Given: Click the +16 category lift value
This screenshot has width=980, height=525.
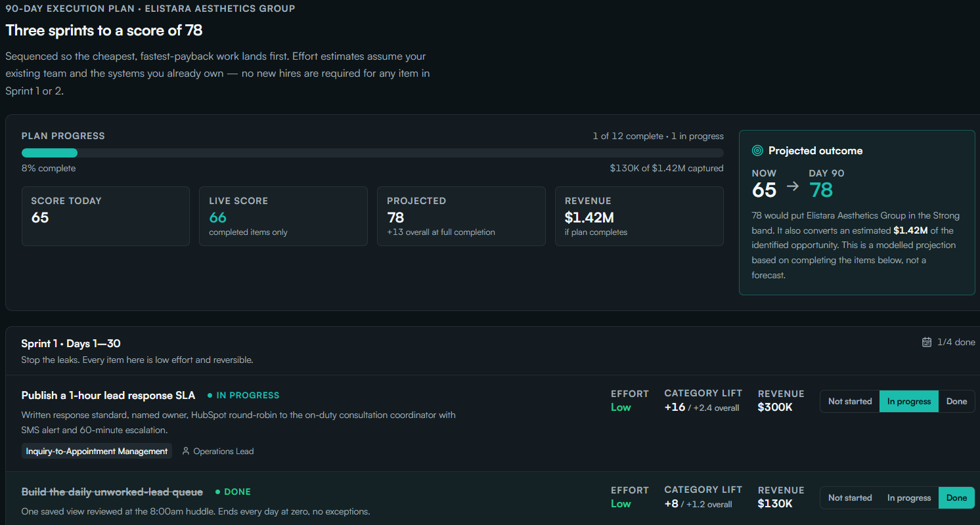Looking at the screenshot, I should 675,408.
